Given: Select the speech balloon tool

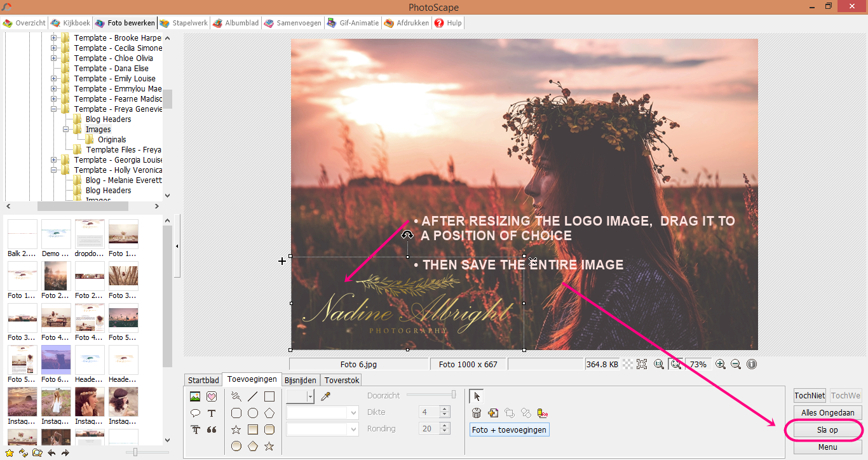Looking at the screenshot, I should 195,412.
